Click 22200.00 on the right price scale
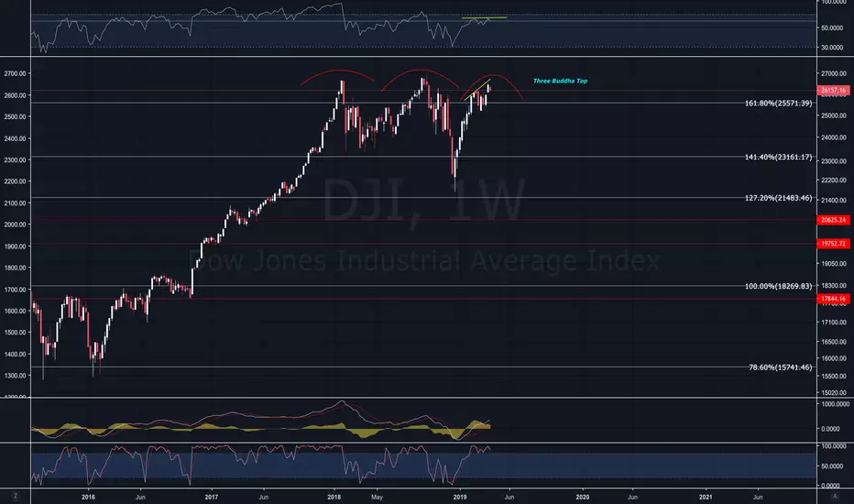This screenshot has height=504, width=854. click(x=833, y=180)
